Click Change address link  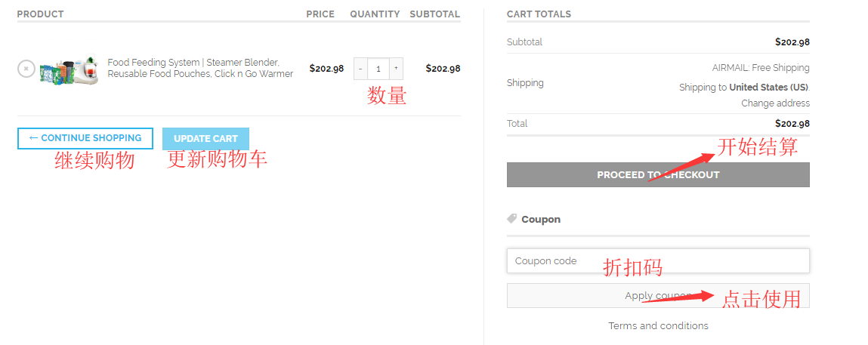tap(775, 103)
